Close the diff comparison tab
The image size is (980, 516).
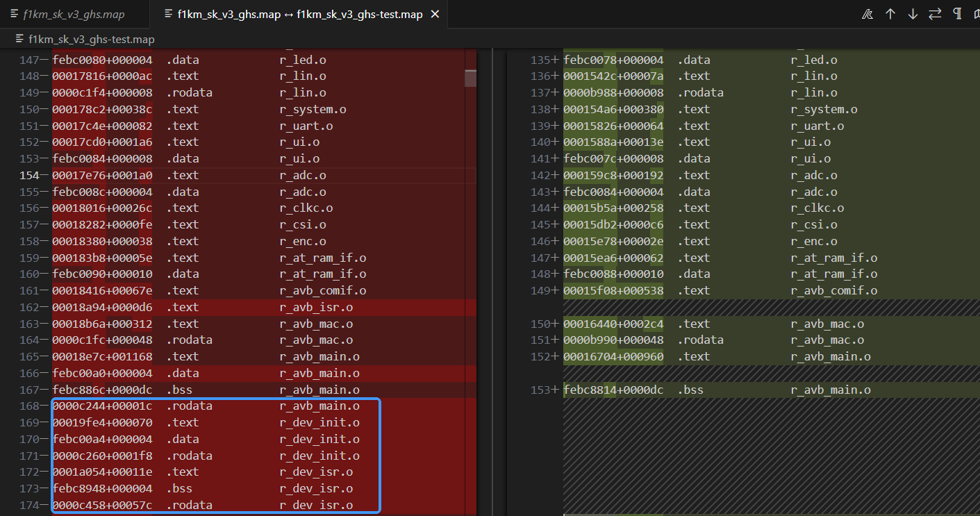click(x=435, y=14)
